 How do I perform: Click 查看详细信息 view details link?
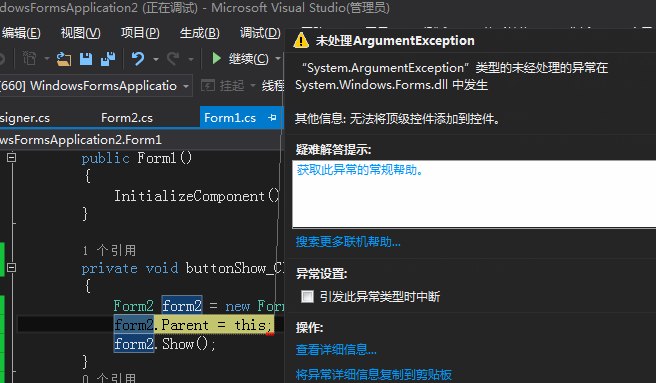(x=336, y=350)
